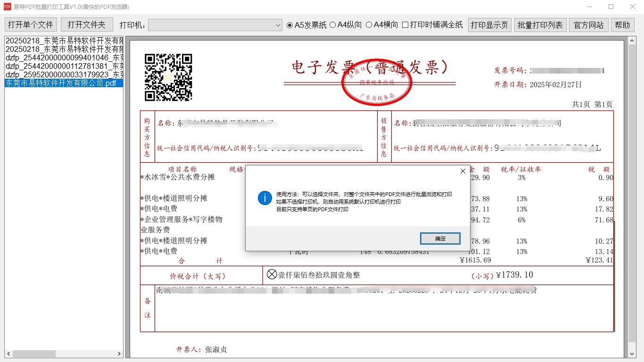Image resolution: width=644 pixels, height=362 pixels.
Task: Click the red tax bureau seal stamp
Action: 377,83
